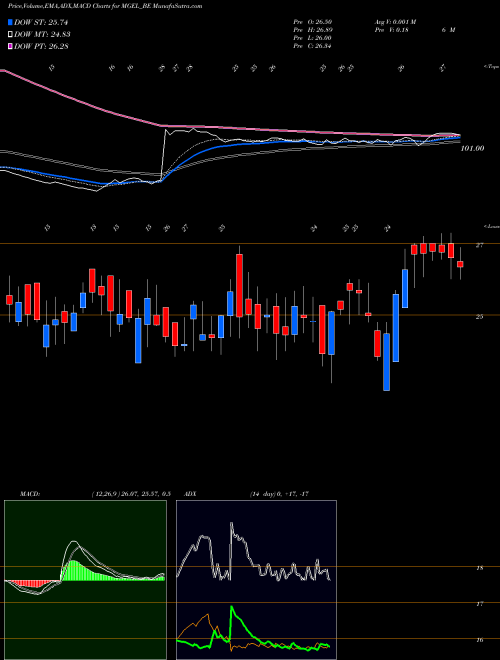Click the 'Pre O: 26.50' open value

(x=312, y=22)
